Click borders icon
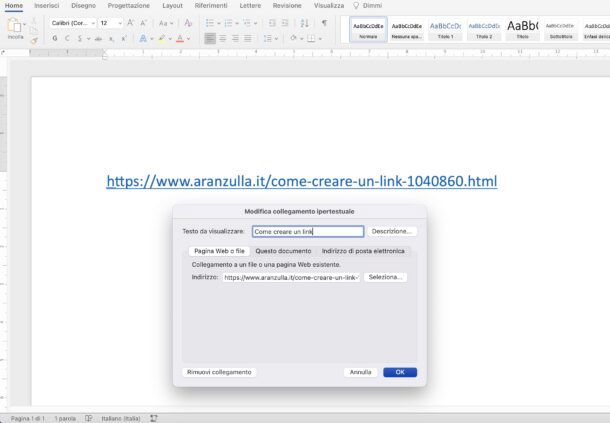 pyautogui.click(x=311, y=39)
